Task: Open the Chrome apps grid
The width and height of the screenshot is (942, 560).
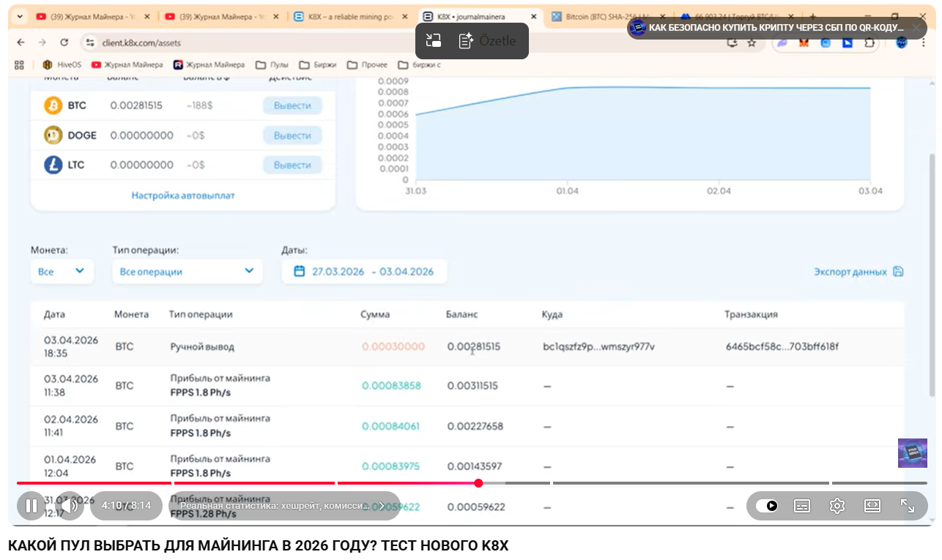Action: [x=20, y=65]
